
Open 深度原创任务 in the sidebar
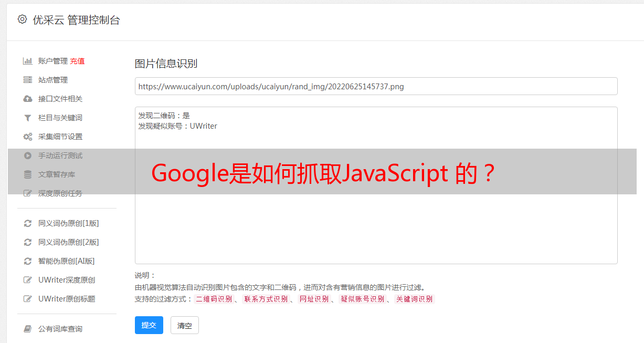(x=60, y=193)
